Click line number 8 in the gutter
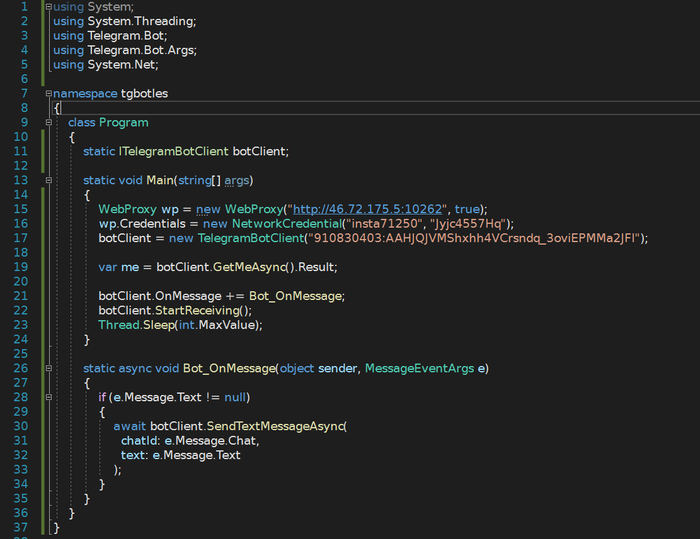 pyautogui.click(x=24, y=108)
